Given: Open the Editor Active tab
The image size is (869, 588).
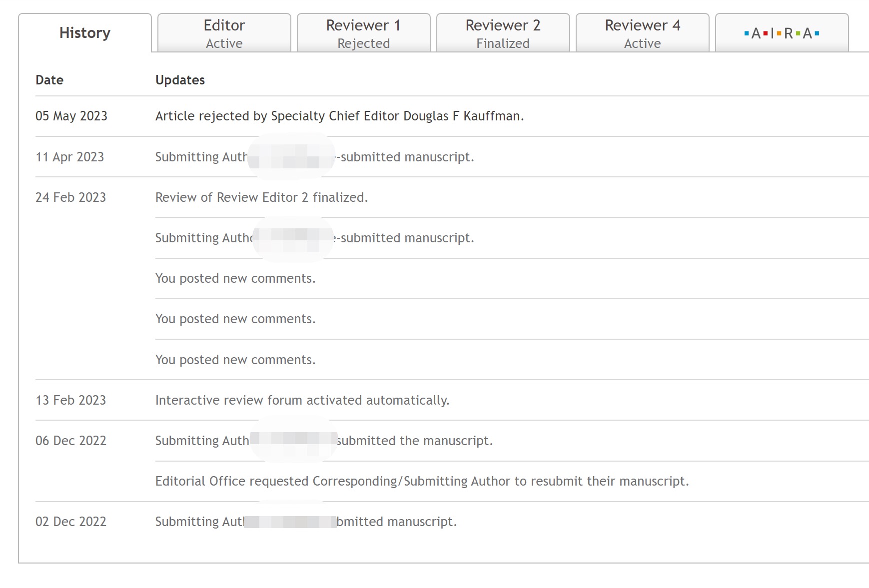Looking at the screenshot, I should 224,33.
